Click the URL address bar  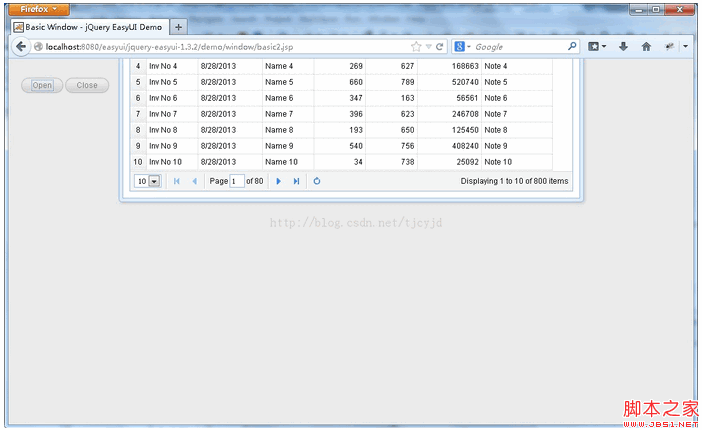click(x=224, y=47)
